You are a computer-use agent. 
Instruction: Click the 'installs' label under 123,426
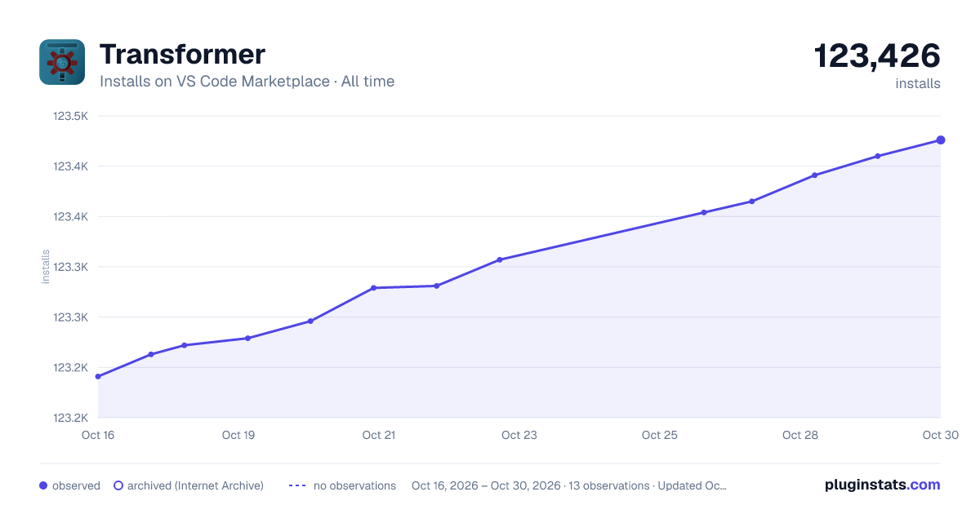[x=918, y=83]
